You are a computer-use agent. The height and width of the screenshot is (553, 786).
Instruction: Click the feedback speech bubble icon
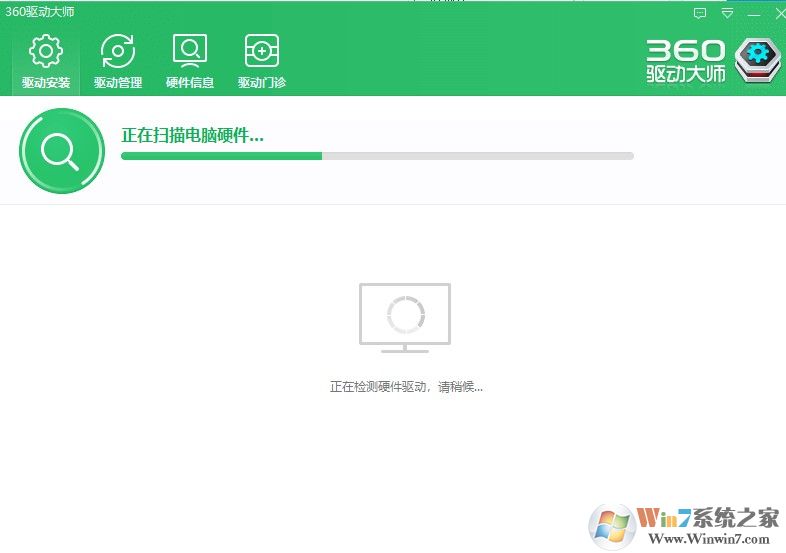point(700,14)
